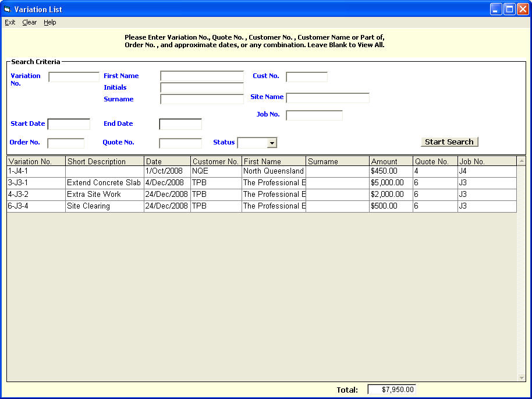Click the First Name column header
Screen dimensions: 532x399
click(x=274, y=161)
